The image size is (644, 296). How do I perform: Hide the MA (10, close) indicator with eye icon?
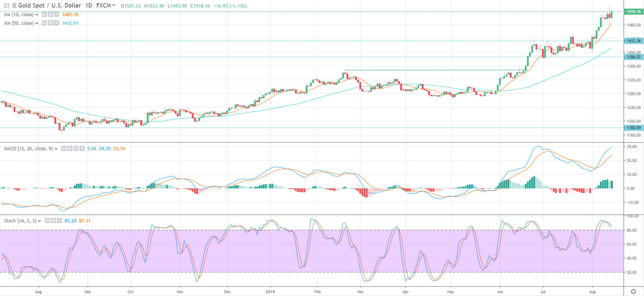tap(44, 14)
